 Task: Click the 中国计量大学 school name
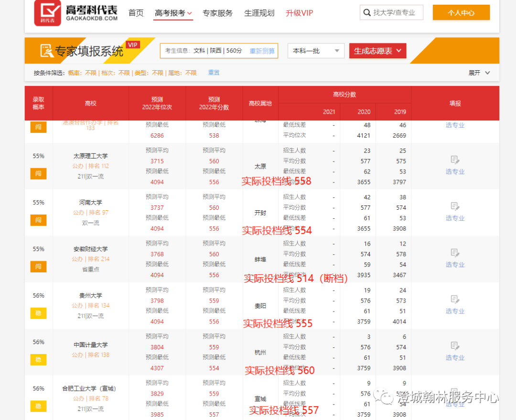90,345
